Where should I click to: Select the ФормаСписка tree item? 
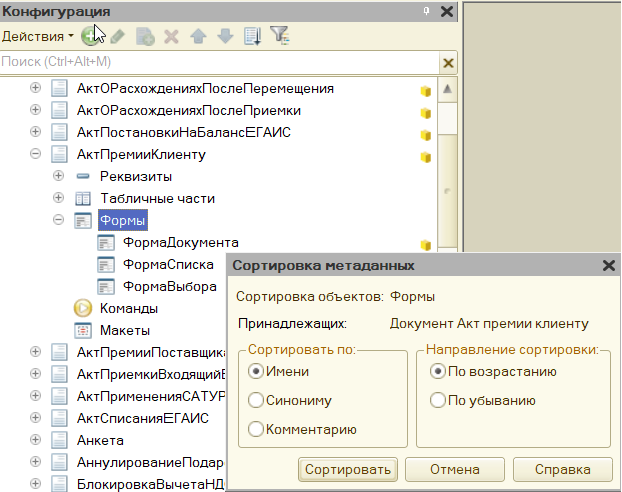tap(168, 264)
